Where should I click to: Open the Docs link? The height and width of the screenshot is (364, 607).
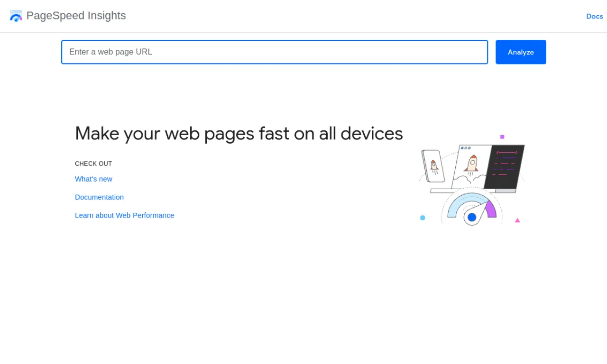pyautogui.click(x=595, y=16)
